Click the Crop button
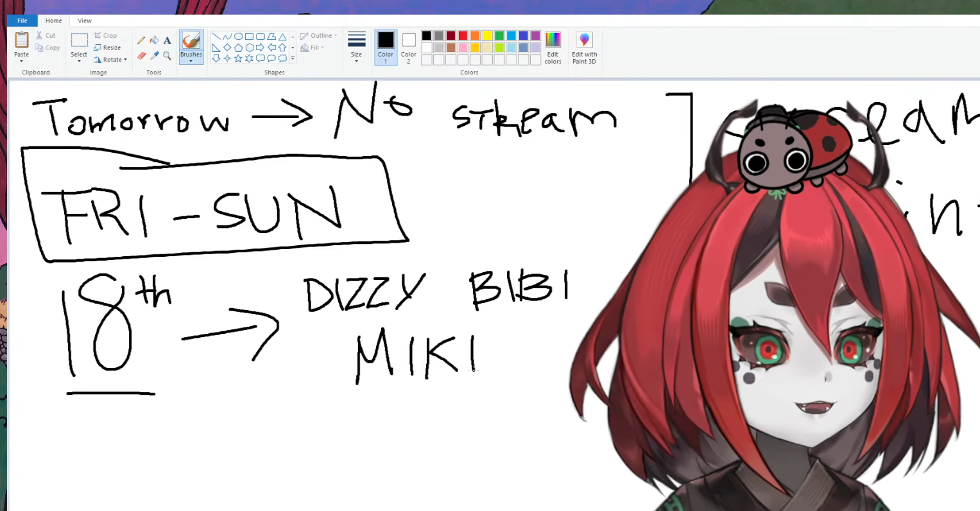 (x=105, y=35)
